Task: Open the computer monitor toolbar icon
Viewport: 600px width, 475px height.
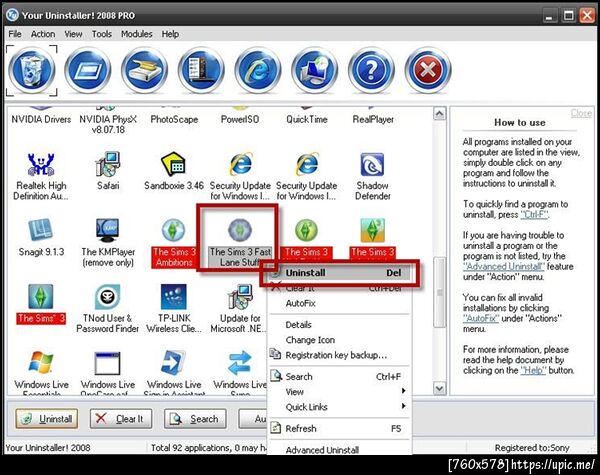Action: (315, 70)
